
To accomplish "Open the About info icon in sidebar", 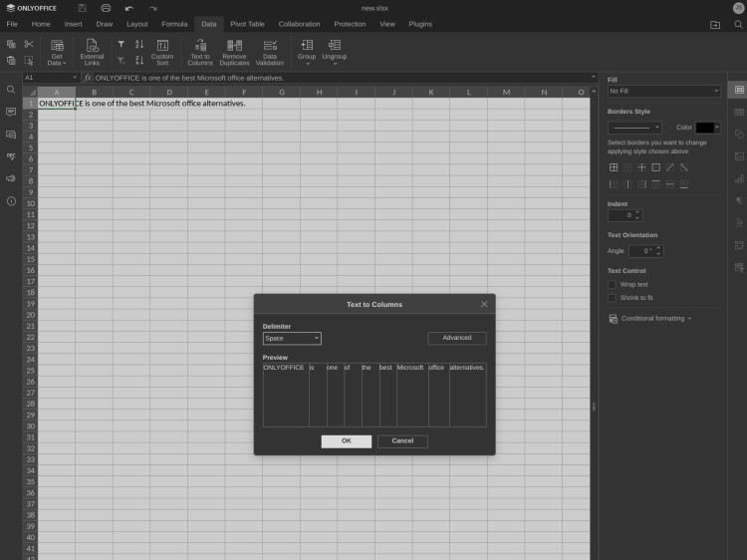I will click(11, 201).
